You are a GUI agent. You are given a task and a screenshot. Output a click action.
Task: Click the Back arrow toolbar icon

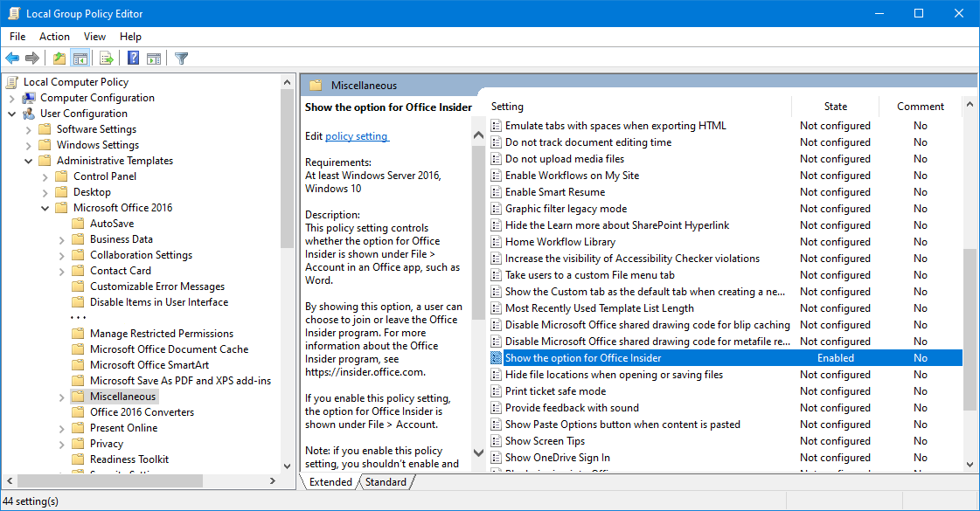click(x=12, y=59)
